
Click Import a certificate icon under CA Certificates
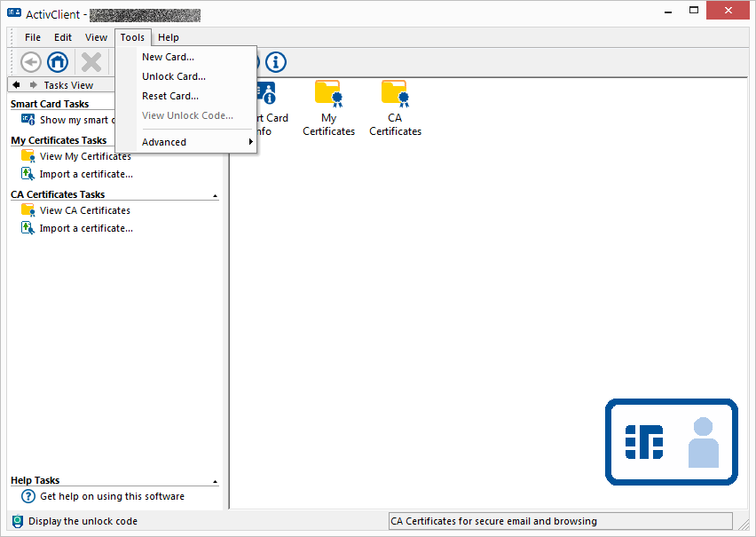point(28,228)
